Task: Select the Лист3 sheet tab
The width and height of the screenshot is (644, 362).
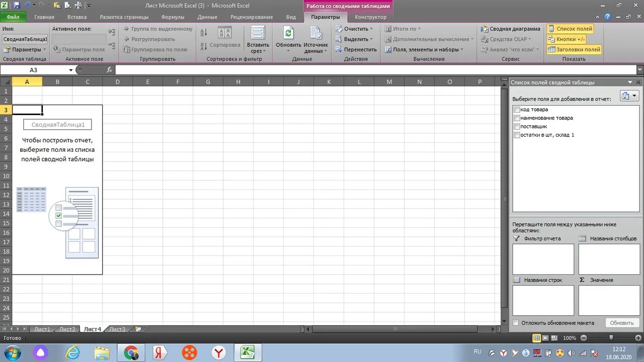Action: (117, 329)
